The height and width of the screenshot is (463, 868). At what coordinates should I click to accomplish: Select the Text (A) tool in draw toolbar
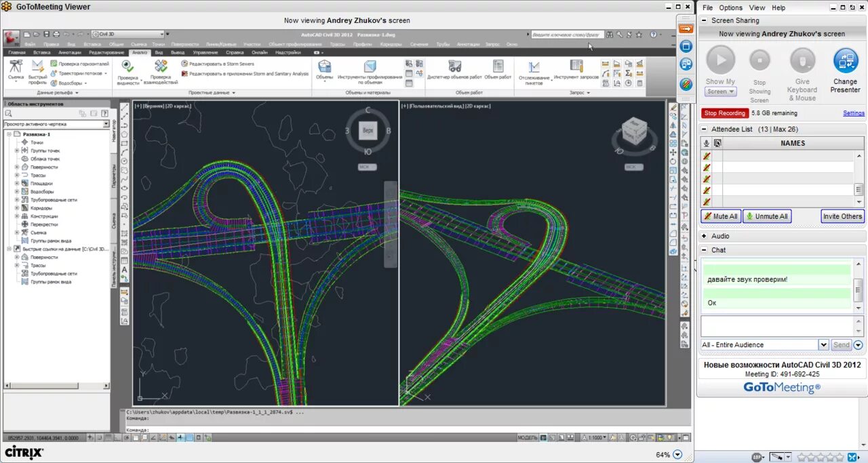coord(125,270)
